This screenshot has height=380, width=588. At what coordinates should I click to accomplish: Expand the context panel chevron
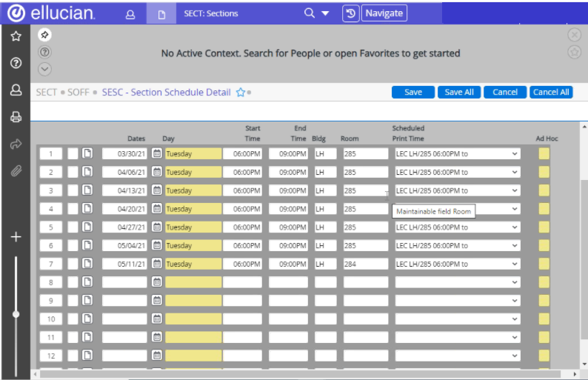coord(44,69)
